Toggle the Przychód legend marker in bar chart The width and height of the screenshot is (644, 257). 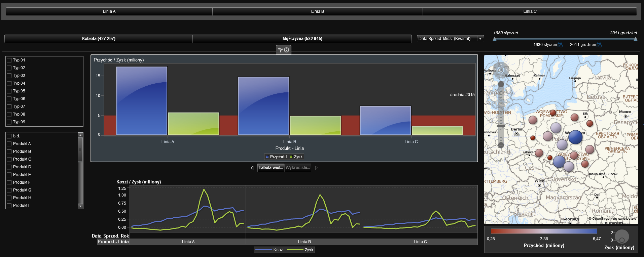(267, 157)
